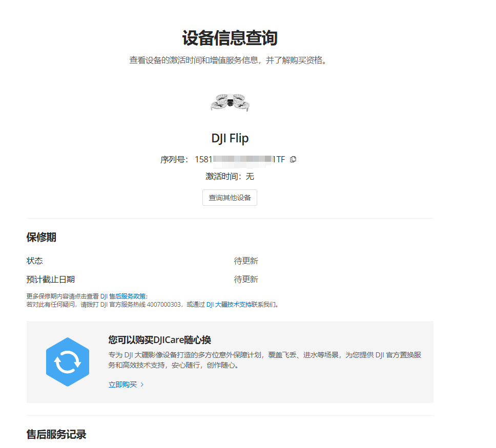Click the DJI Flip device name
The width and height of the screenshot is (496, 448).
pos(230,138)
